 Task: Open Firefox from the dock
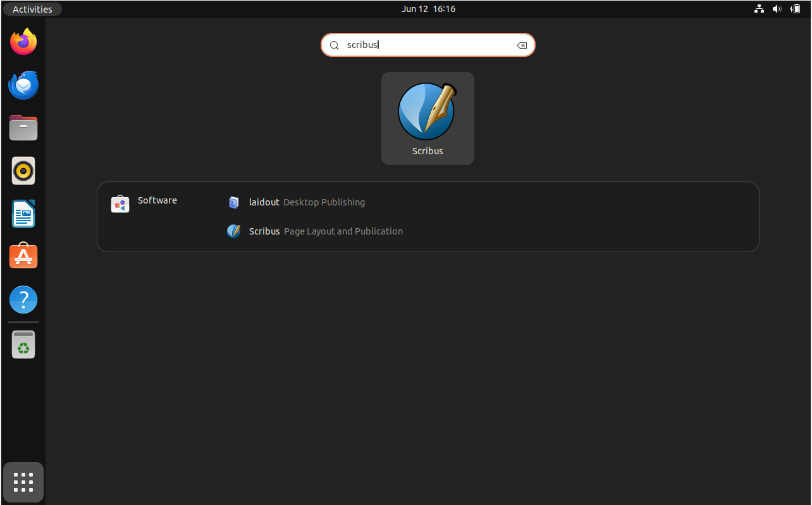coord(23,42)
